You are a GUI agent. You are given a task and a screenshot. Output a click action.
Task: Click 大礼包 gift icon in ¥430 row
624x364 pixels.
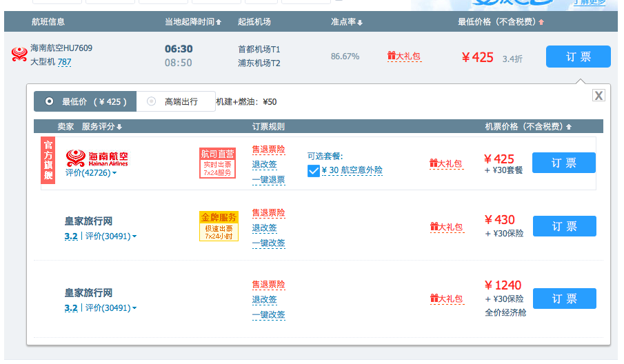click(447, 227)
